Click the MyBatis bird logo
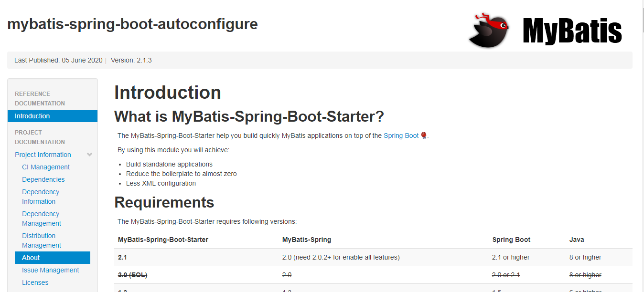 489,30
